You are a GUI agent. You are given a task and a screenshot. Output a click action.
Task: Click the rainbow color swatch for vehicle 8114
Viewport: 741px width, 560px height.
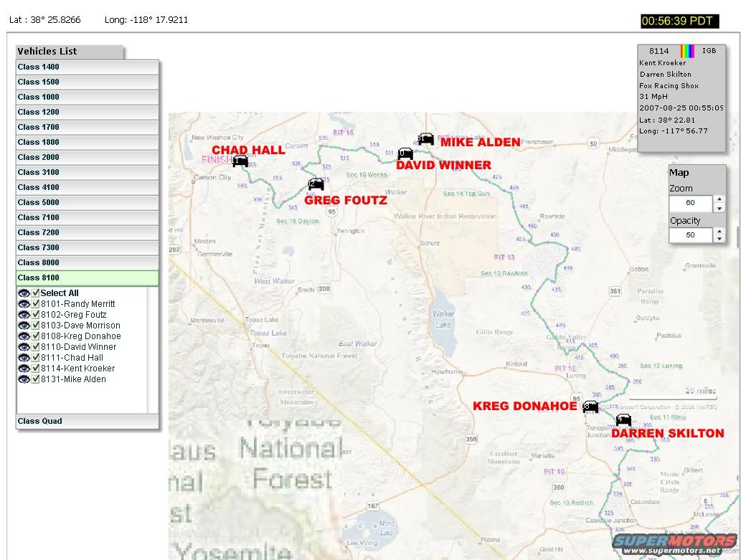pos(686,51)
